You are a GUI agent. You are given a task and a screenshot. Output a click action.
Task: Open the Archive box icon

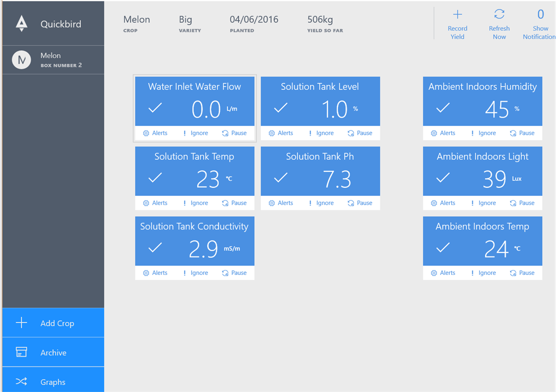21,352
